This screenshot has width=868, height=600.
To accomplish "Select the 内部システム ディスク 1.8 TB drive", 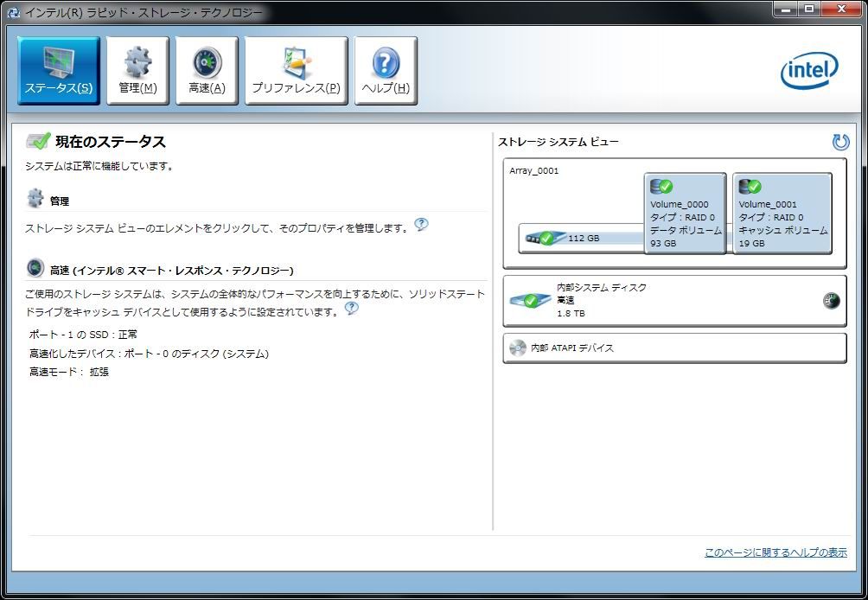I will coord(675,301).
